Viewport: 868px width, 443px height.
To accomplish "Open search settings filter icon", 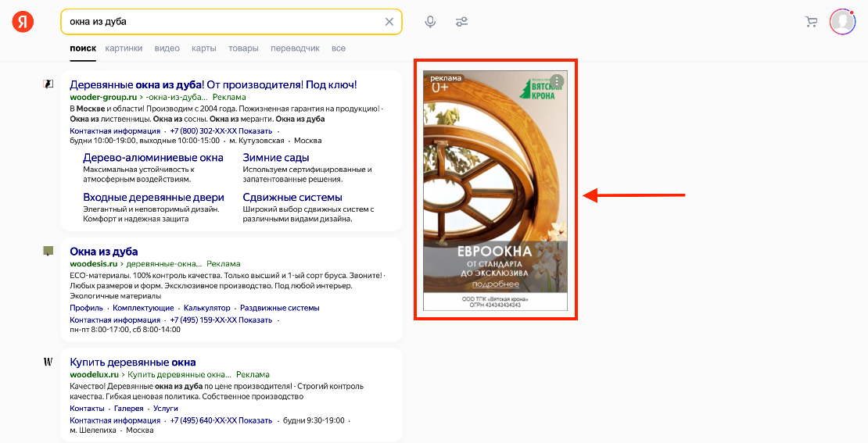I will [x=462, y=22].
